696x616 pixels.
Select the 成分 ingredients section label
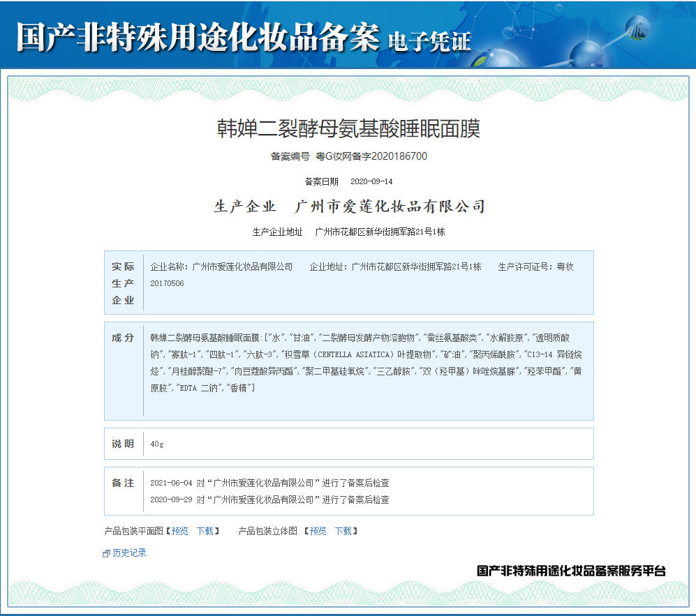(x=123, y=338)
